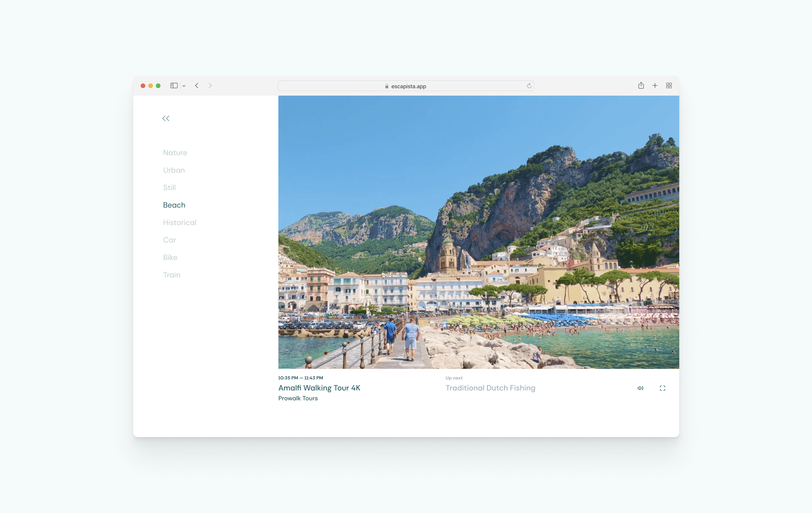Open a new browser tab
Viewport: 812px width, 513px height.
click(x=655, y=86)
